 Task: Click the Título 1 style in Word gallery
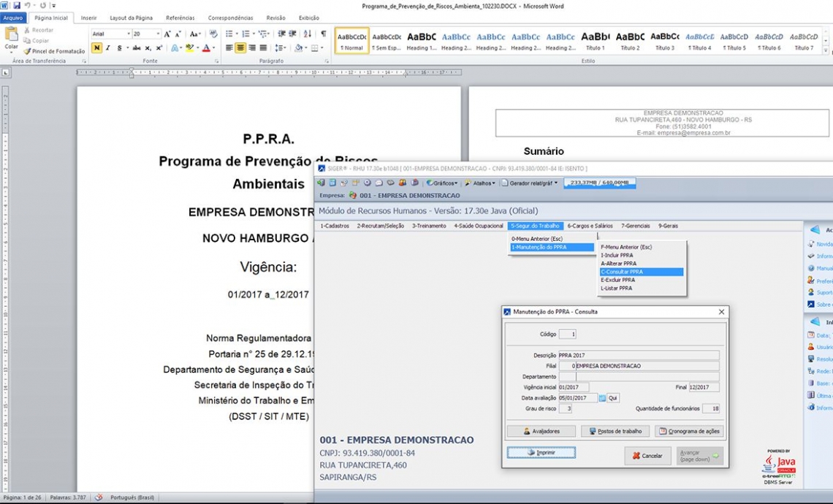[595, 41]
